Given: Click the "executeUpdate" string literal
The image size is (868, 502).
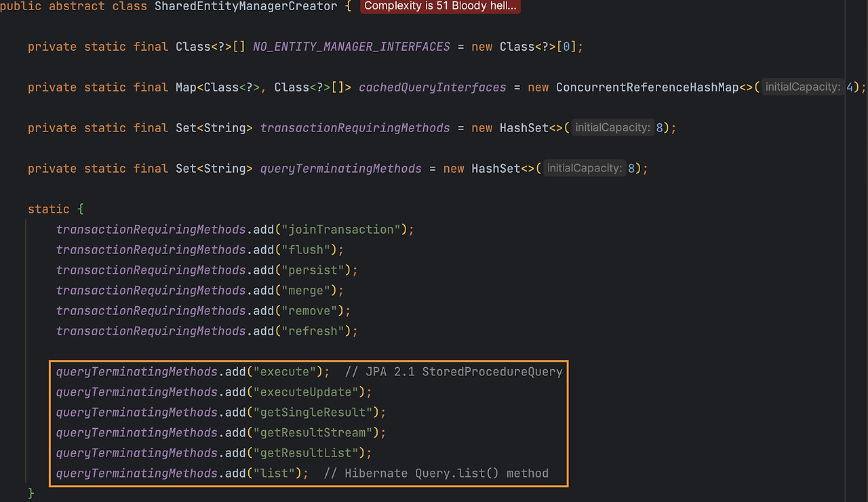Looking at the screenshot, I should (305, 392).
